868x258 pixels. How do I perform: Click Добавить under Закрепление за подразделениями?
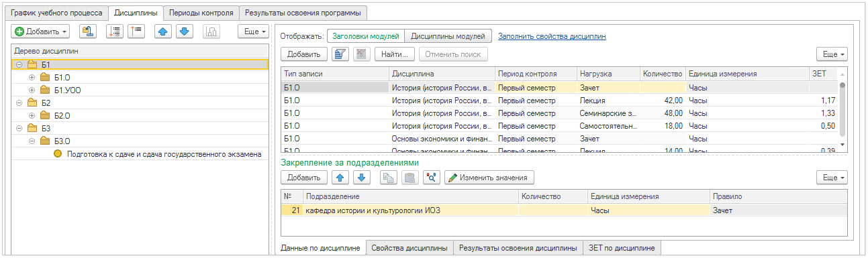click(303, 178)
